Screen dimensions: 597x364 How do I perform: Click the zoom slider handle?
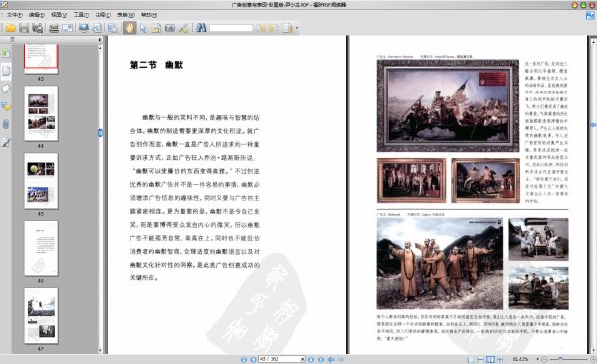tap(560, 359)
